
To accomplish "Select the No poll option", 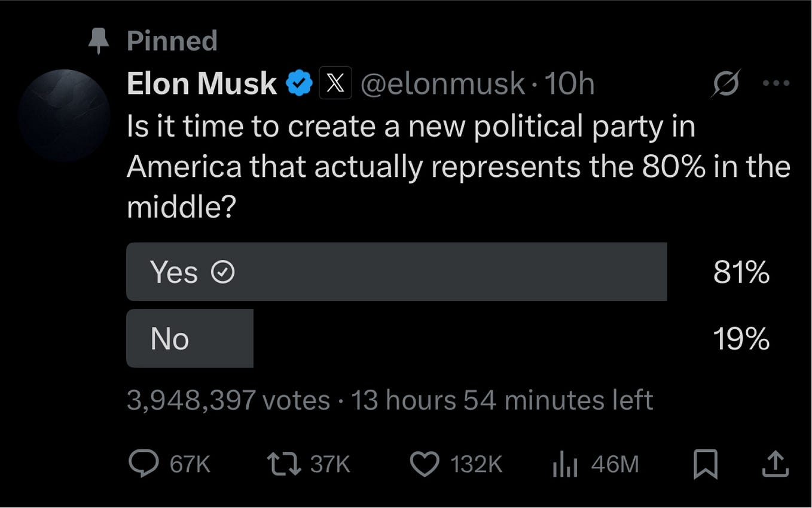I will click(x=190, y=338).
